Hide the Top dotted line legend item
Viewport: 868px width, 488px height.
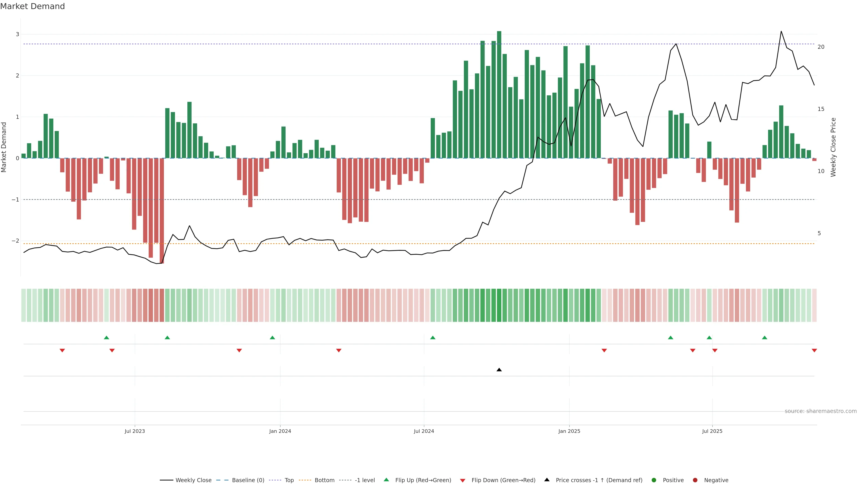tap(289, 480)
